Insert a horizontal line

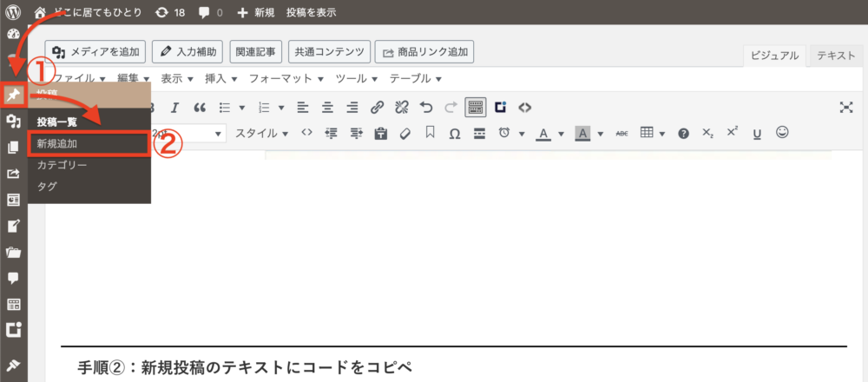click(x=479, y=134)
